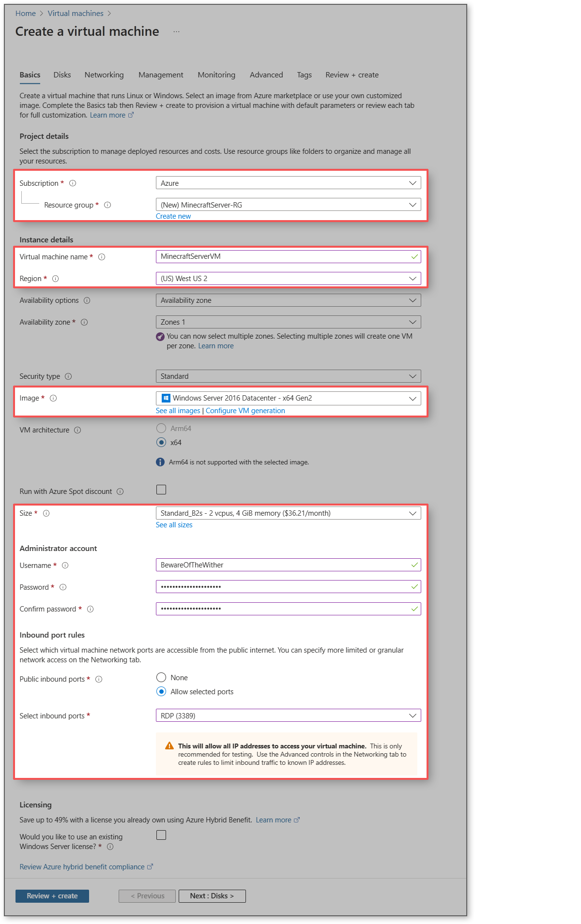This screenshot has width=581, height=924.
Task: Click the Availability zone info icon
Action: [84, 322]
